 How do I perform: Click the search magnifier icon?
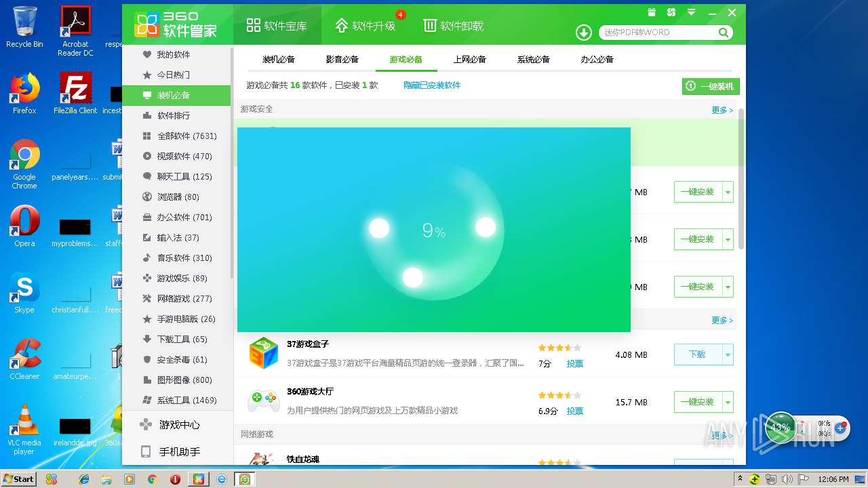[724, 33]
